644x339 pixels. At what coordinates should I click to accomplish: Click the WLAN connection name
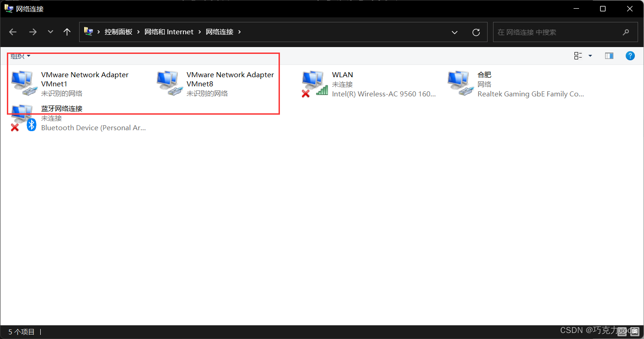(x=343, y=75)
